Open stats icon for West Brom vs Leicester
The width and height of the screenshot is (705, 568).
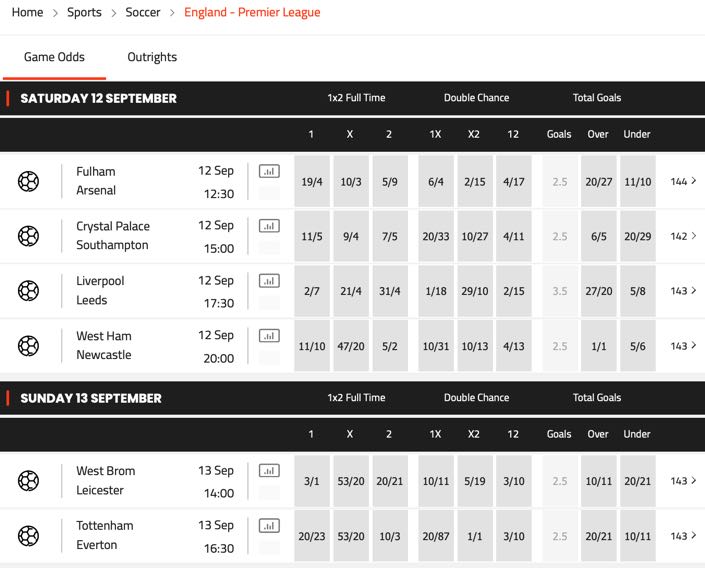269,471
